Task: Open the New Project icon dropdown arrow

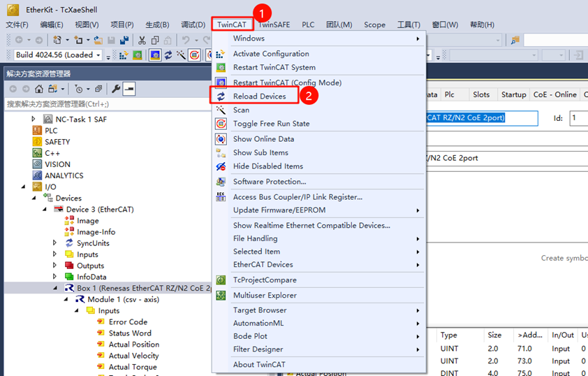Action: [x=67, y=40]
